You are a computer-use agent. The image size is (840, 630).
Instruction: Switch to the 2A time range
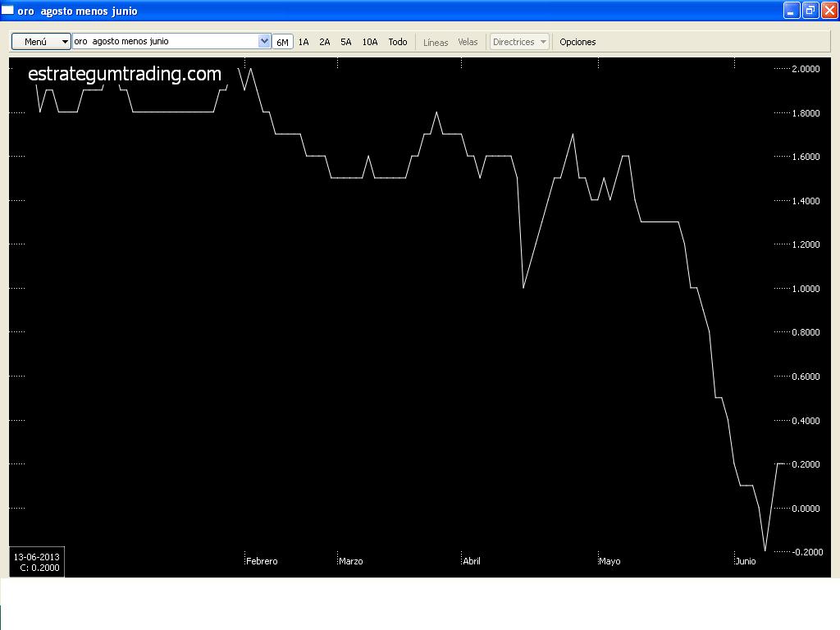[x=325, y=42]
